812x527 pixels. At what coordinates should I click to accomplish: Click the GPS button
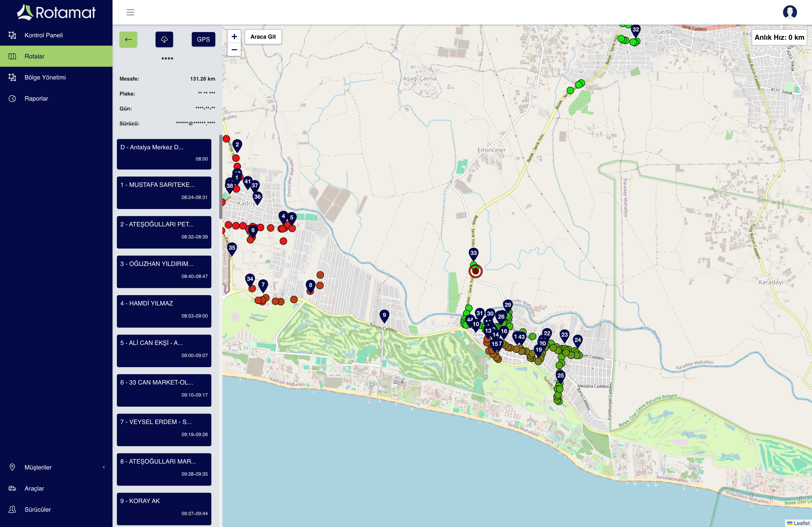tap(203, 40)
